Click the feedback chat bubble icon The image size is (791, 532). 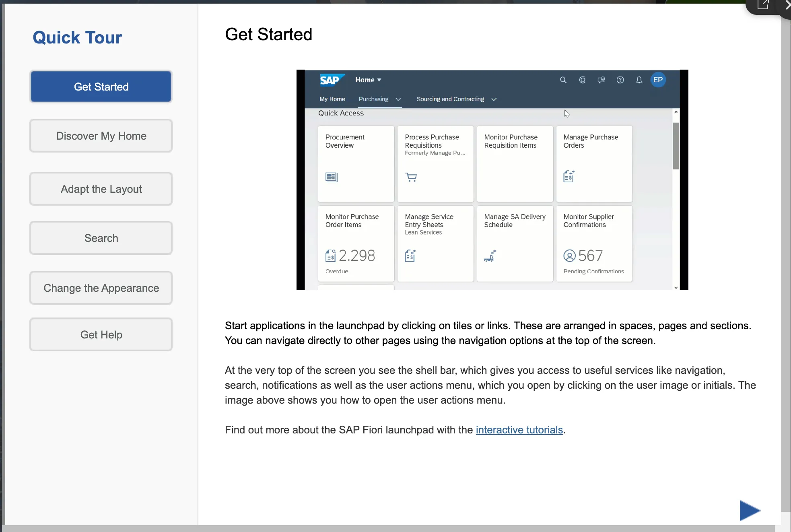click(601, 80)
